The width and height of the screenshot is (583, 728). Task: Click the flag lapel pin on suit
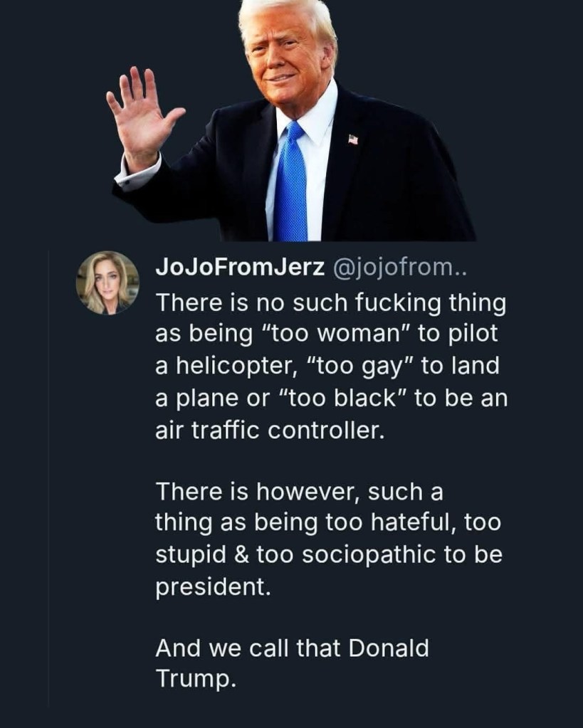[x=353, y=139]
